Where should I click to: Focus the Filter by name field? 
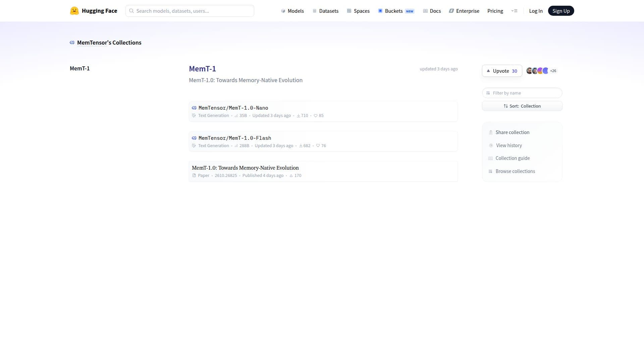[x=522, y=93]
